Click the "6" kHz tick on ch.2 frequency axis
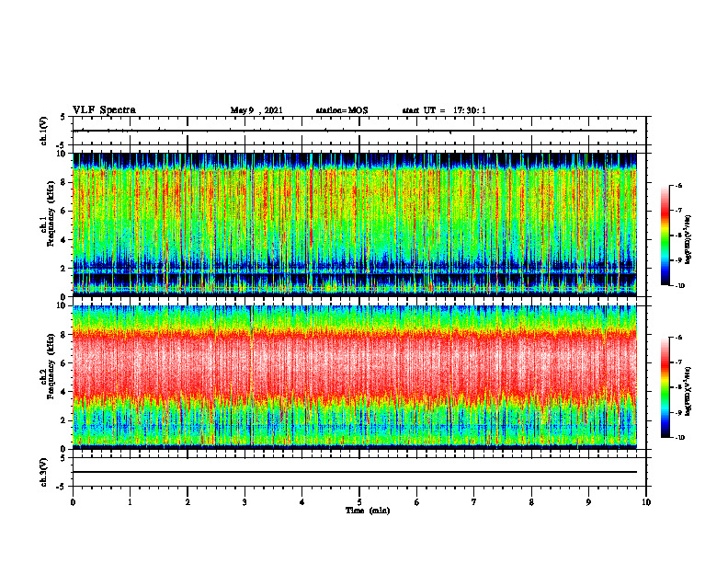Image resolution: width=728 pixels, height=563 pixels. (64, 363)
